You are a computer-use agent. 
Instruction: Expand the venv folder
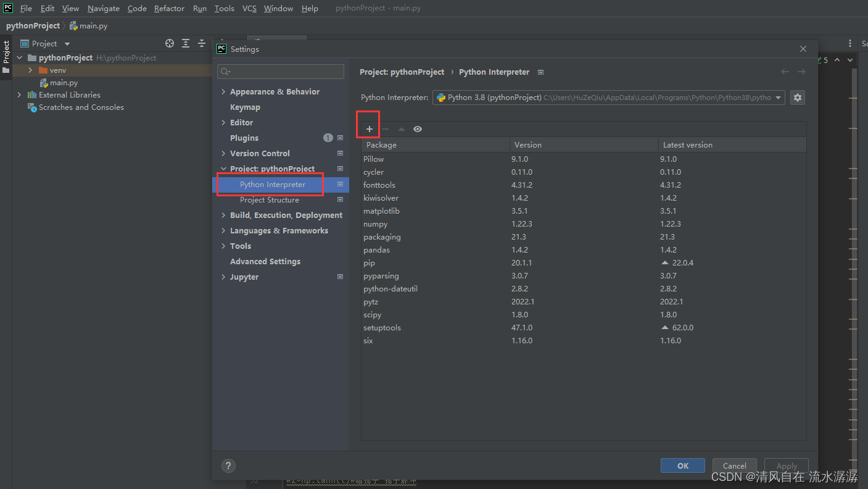(x=30, y=70)
